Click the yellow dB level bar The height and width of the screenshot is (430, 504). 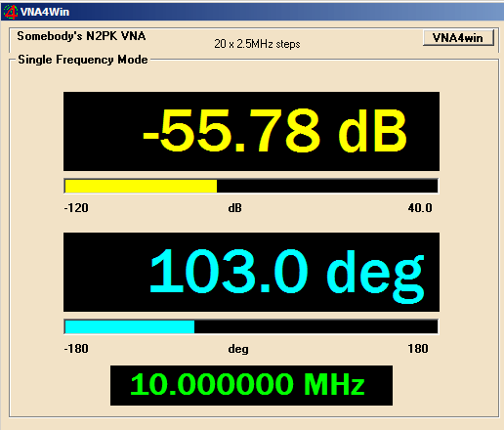(141, 186)
